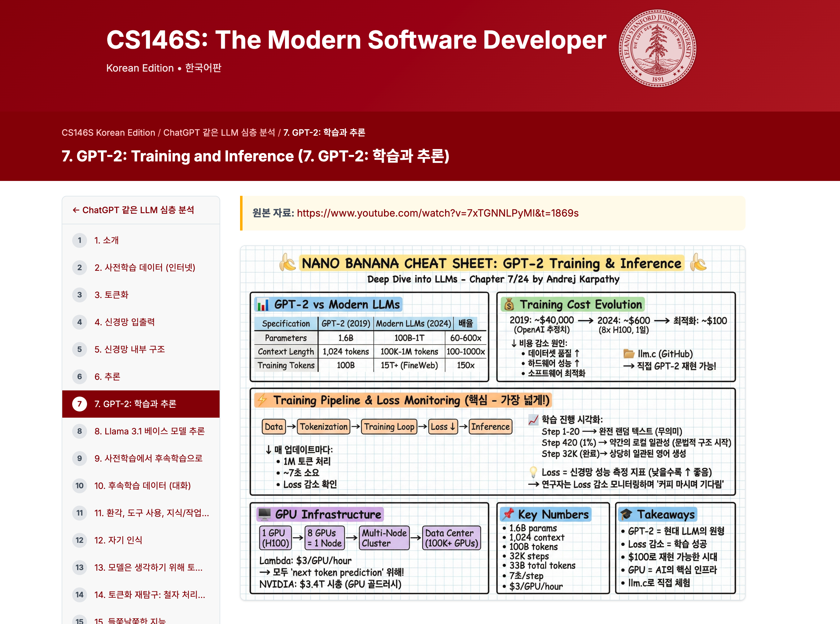Viewport: 840px width, 624px height.
Task: Select sidebar chapter "5. 신경망 내부 구조"
Action: [141, 349]
